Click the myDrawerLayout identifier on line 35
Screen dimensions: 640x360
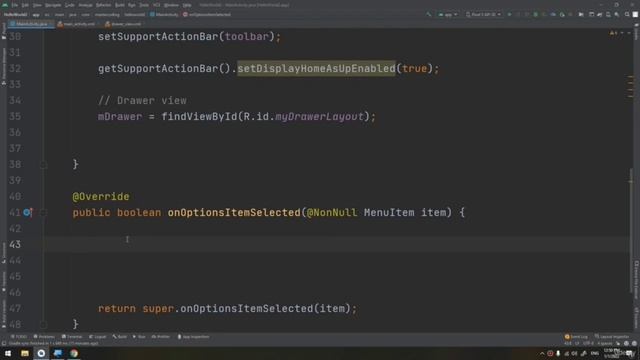pyautogui.click(x=319, y=117)
